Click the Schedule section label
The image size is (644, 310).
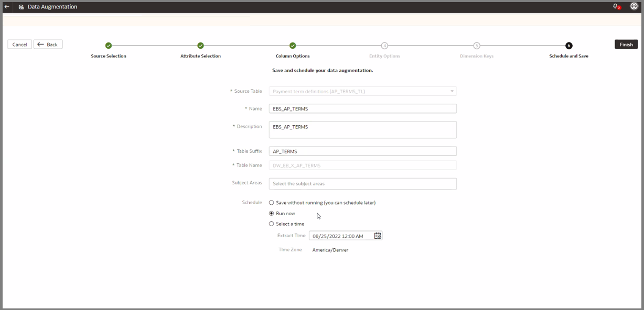[252, 202]
